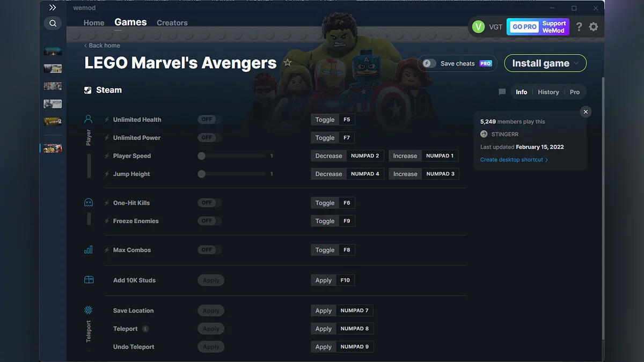Toggle Unlimited Health switch
The image size is (644, 362).
210,120
